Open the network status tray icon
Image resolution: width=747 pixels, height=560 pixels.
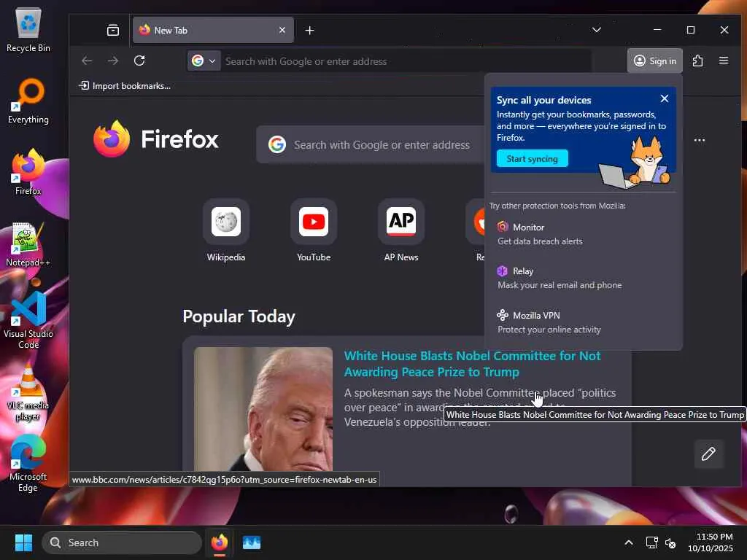point(651,542)
